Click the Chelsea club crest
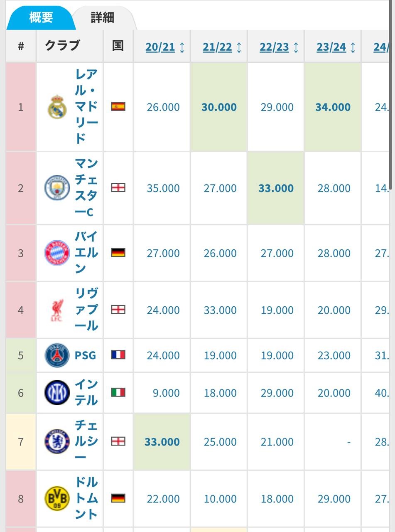Screen dimensions: 395x532 pyautogui.click(x=57, y=441)
